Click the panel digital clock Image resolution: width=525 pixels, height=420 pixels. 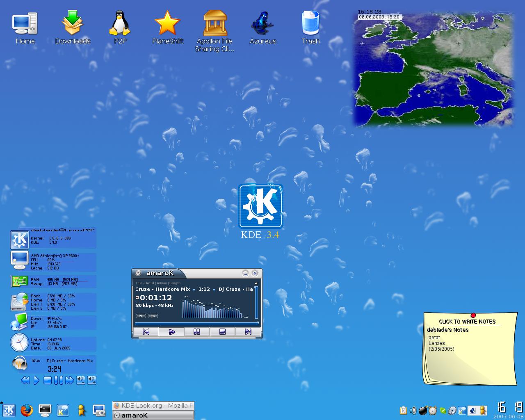pos(510,407)
